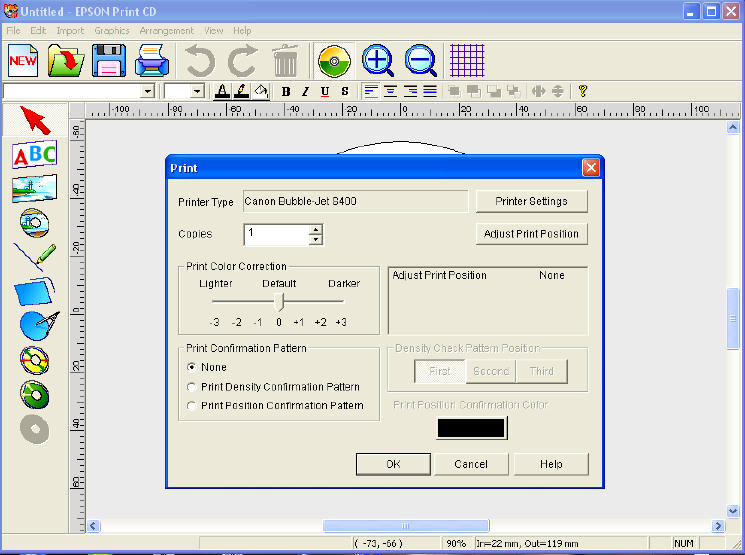Click the color correction slider thumb
745x555 pixels.
(x=279, y=301)
